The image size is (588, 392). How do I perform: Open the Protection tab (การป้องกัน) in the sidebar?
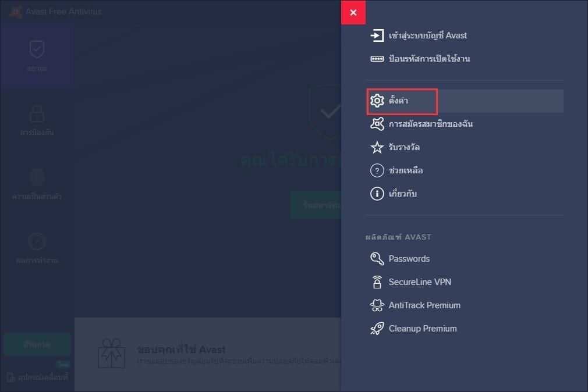click(37, 120)
